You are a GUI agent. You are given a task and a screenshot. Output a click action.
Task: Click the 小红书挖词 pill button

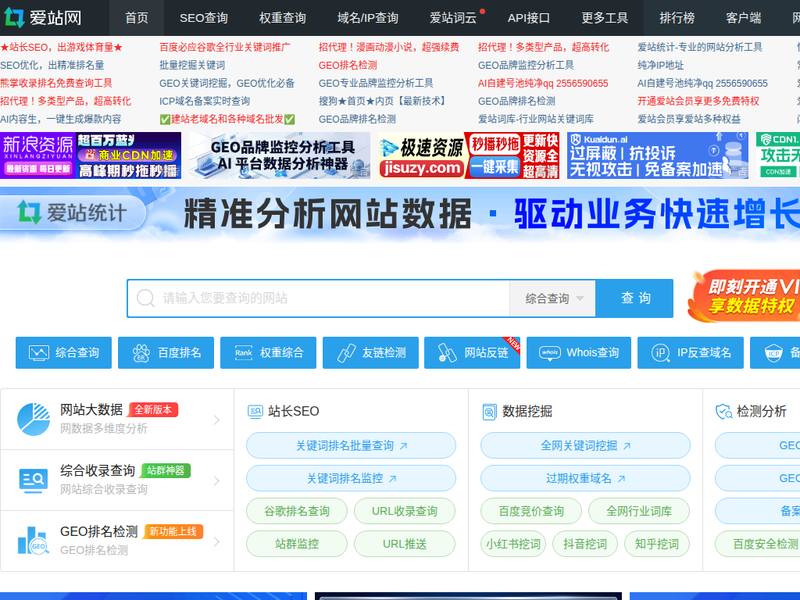tap(513, 544)
